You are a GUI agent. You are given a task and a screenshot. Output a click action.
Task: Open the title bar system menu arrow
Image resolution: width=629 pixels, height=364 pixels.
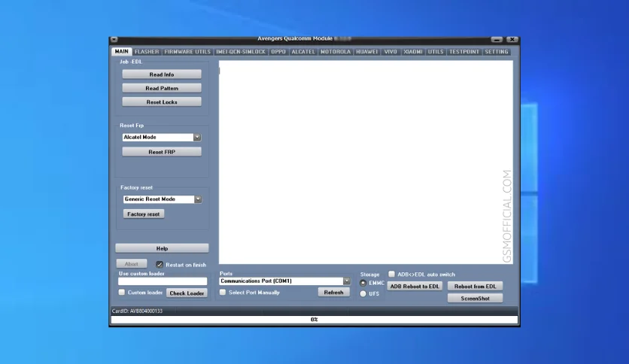pos(114,39)
